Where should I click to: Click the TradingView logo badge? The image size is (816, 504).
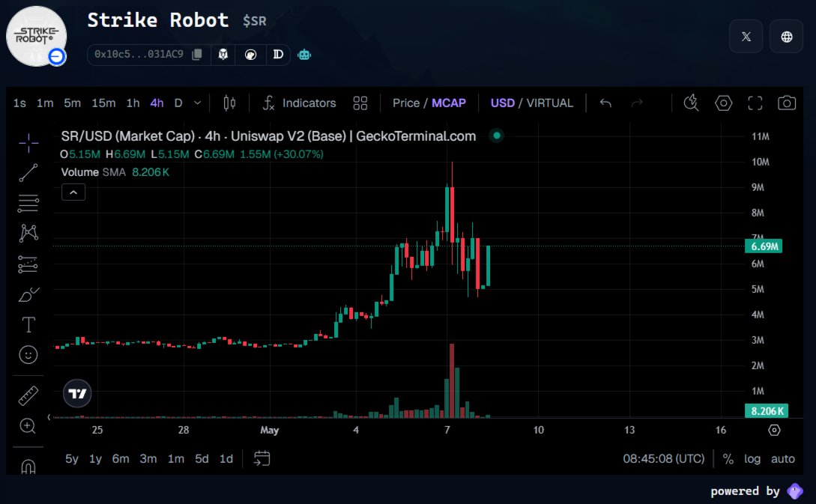77,393
